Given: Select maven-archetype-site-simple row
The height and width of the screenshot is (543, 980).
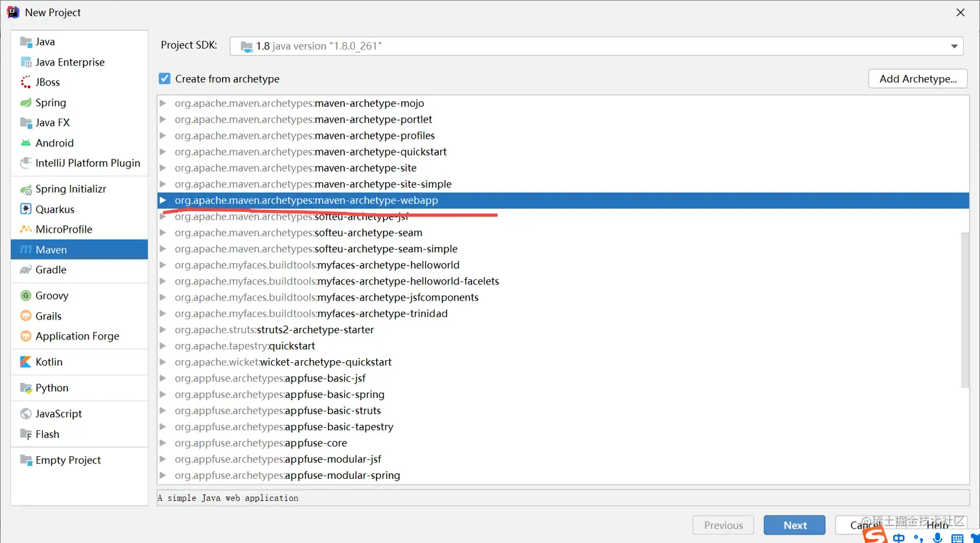Looking at the screenshot, I should coord(563,184).
